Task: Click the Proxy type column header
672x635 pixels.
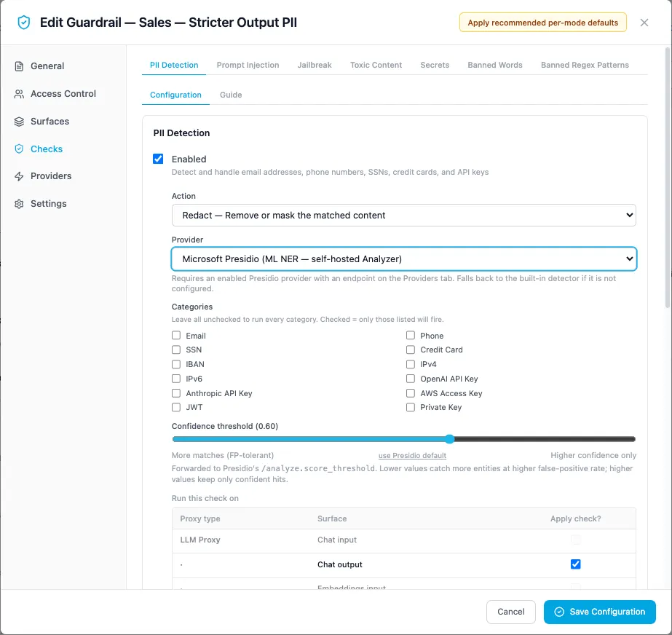Action: point(200,518)
